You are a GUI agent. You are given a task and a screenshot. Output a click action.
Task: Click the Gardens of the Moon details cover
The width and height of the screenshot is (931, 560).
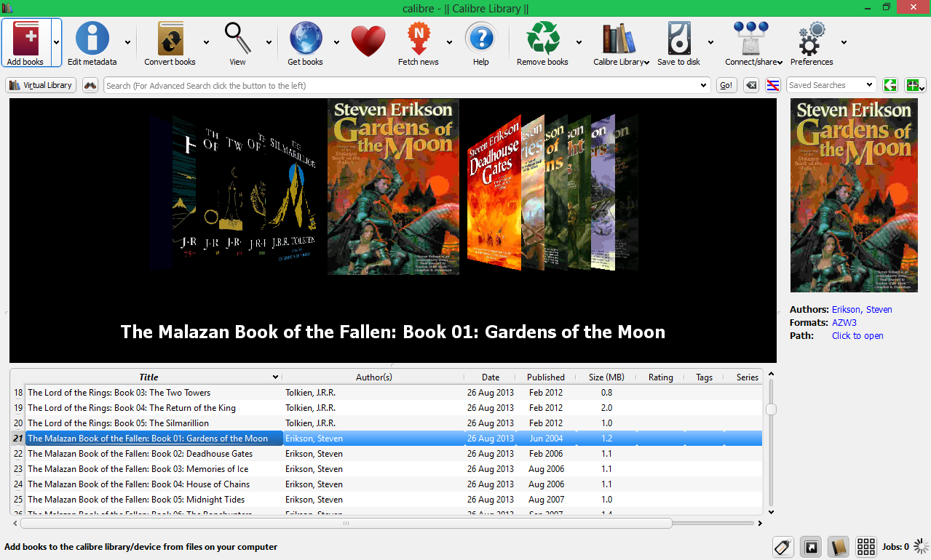click(854, 195)
